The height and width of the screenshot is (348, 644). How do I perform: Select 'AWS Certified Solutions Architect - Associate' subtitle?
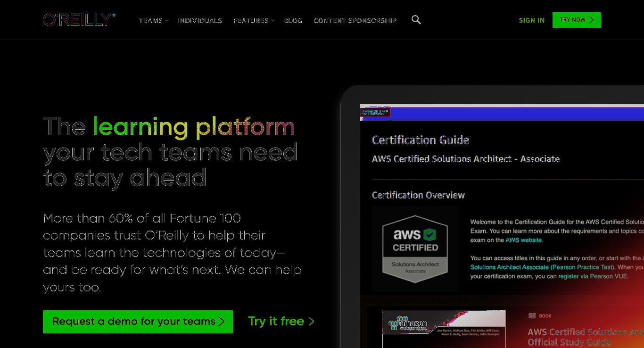pos(465,159)
